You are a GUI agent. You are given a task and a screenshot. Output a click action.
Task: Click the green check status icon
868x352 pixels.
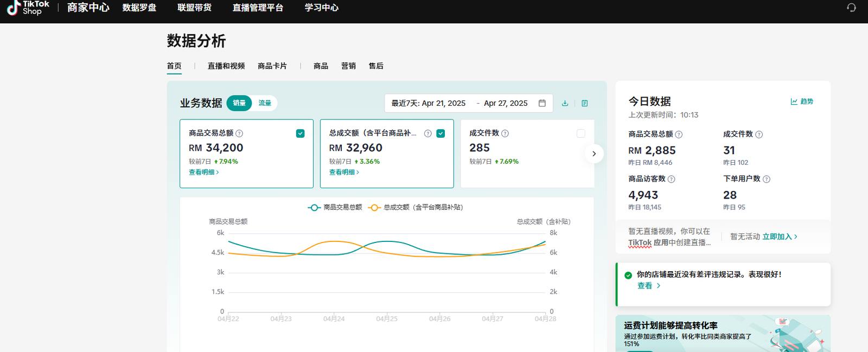pos(628,275)
